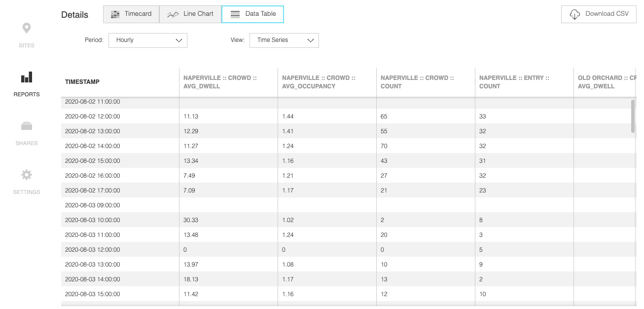Viewport: 644px width, 309px height.
Task: Select the Data Table tab
Action: [x=252, y=14]
